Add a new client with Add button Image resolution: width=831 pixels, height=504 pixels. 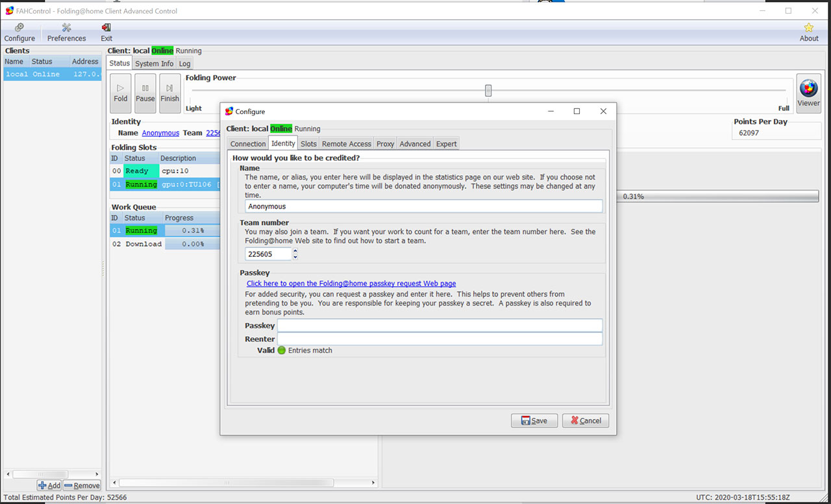49,485
